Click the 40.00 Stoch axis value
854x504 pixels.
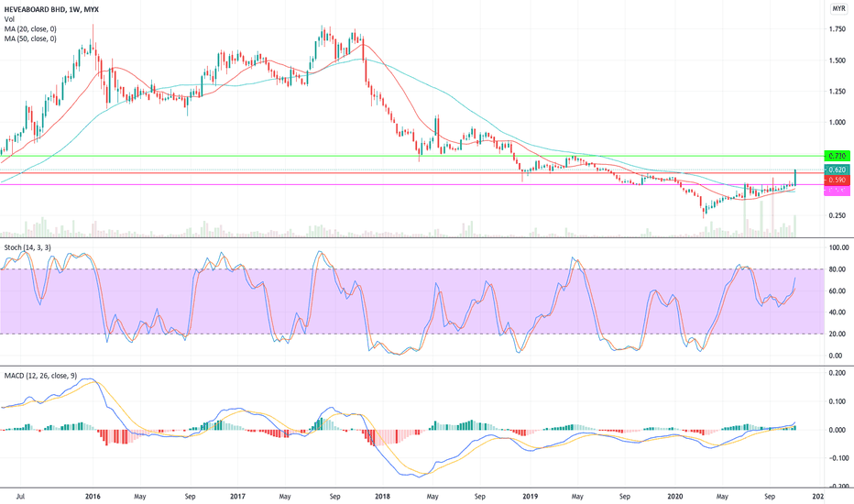coord(838,312)
